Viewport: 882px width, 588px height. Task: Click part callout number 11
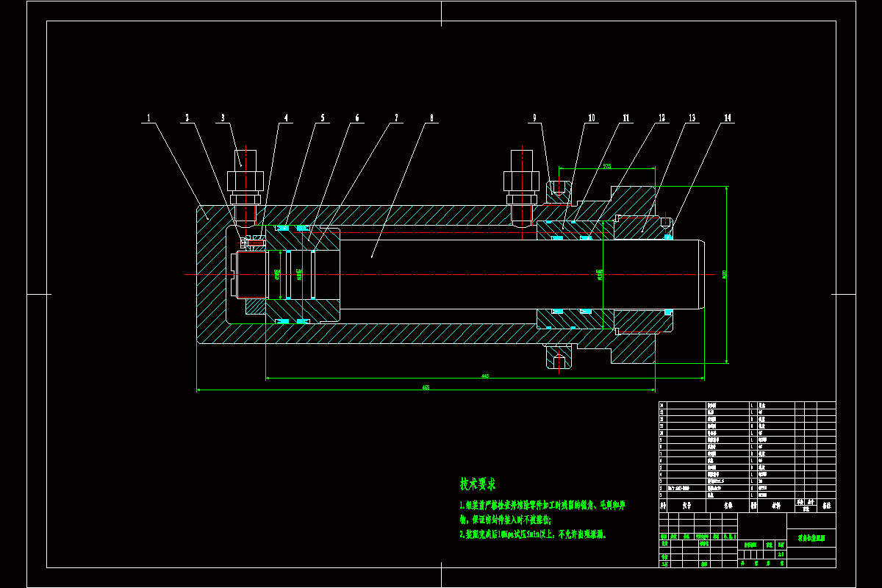pos(625,118)
